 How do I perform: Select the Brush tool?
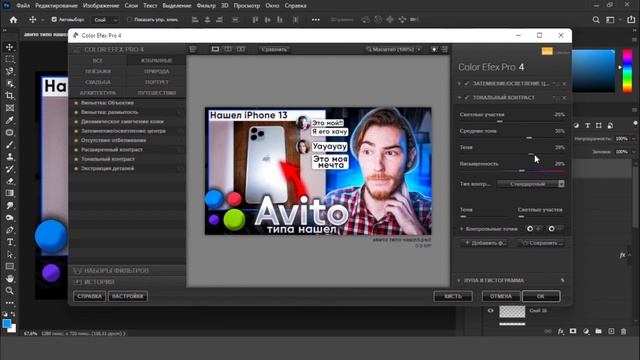9,145
